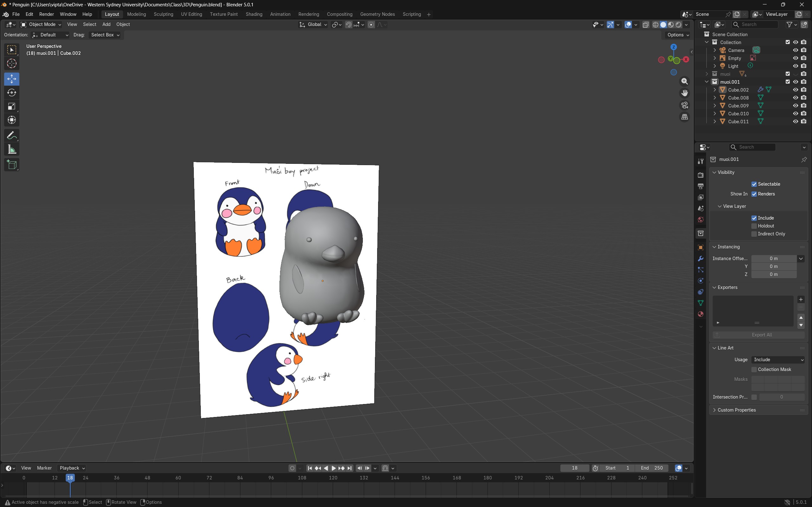Screen dimensions: 812x507
Task: Choose the Add Cube tool
Action: [x=12, y=165]
